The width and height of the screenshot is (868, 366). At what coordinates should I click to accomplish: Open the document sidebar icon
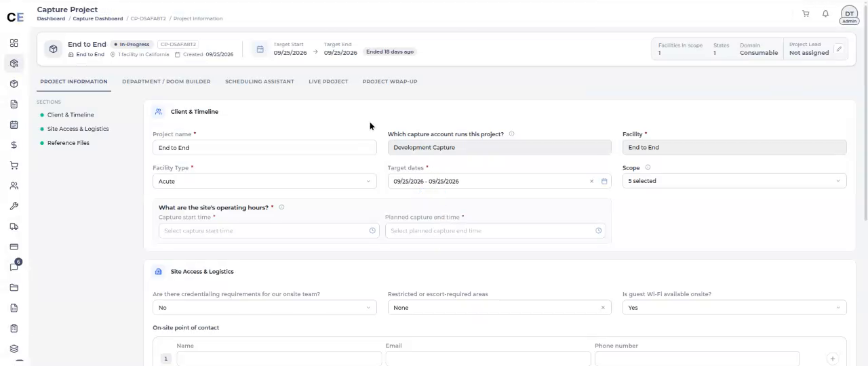[14, 104]
